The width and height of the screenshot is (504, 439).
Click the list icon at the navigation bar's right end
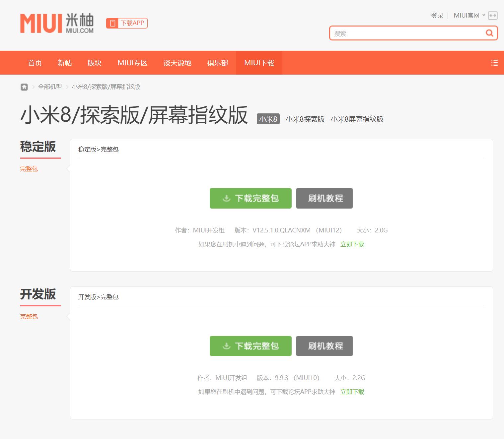(x=494, y=63)
